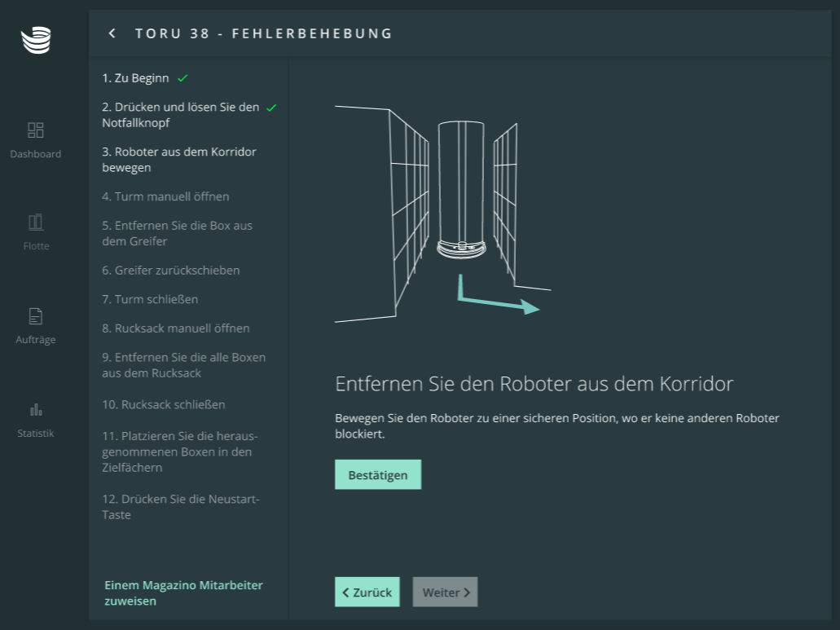The image size is (840, 630).
Task: Click the Magazino logo icon
Action: [x=36, y=40]
